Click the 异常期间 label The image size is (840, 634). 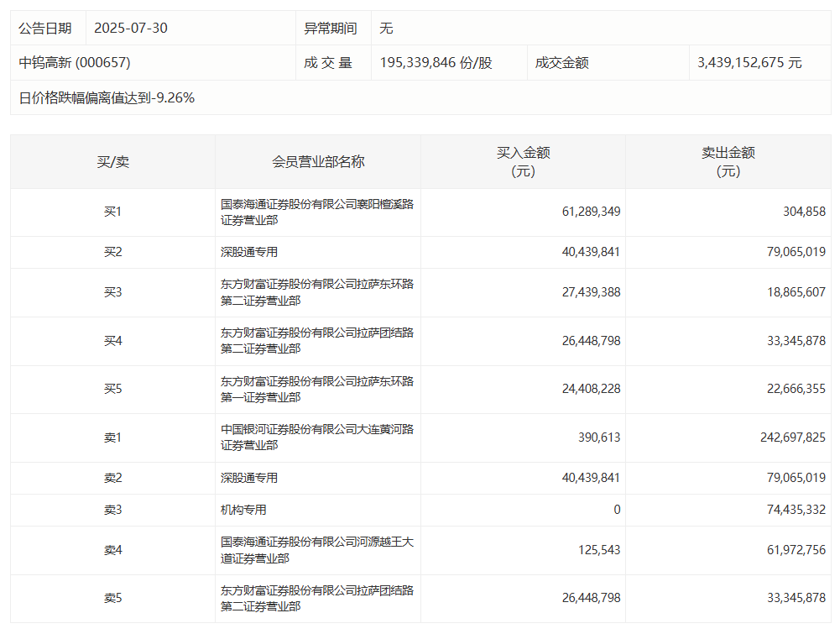pos(331,28)
